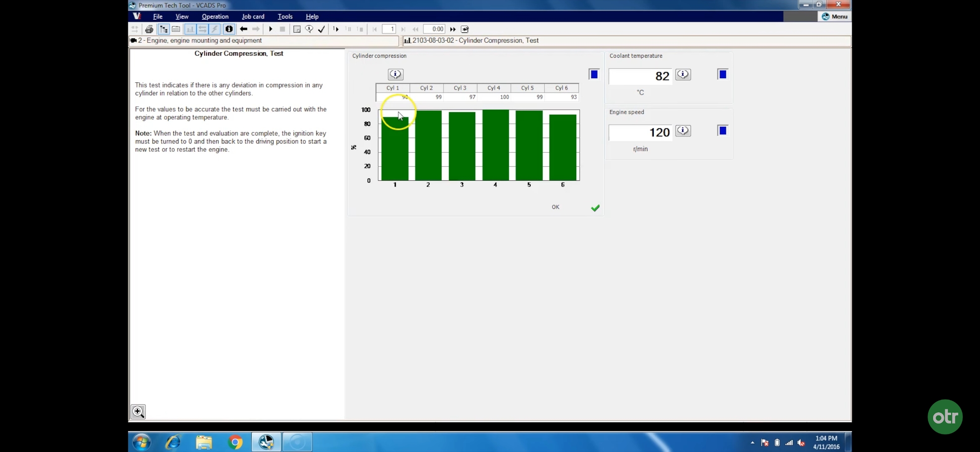Open the File menu
The width and height of the screenshot is (980, 452).
click(x=157, y=17)
